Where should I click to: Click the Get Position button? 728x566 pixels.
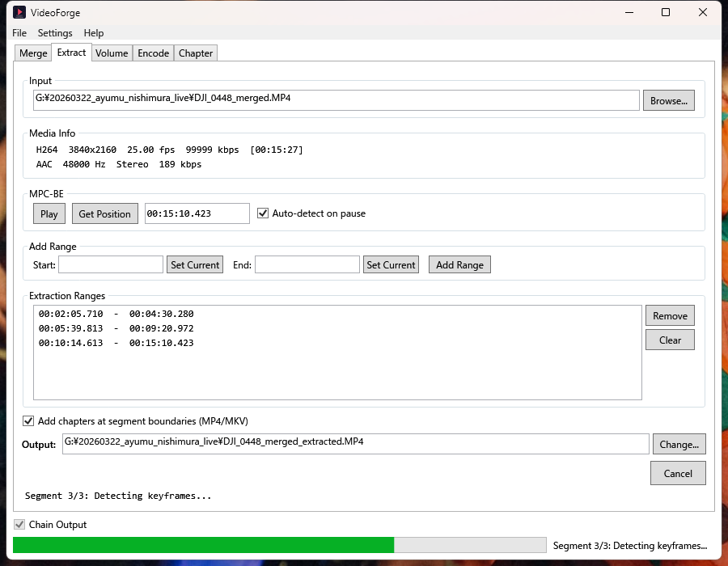pos(104,213)
